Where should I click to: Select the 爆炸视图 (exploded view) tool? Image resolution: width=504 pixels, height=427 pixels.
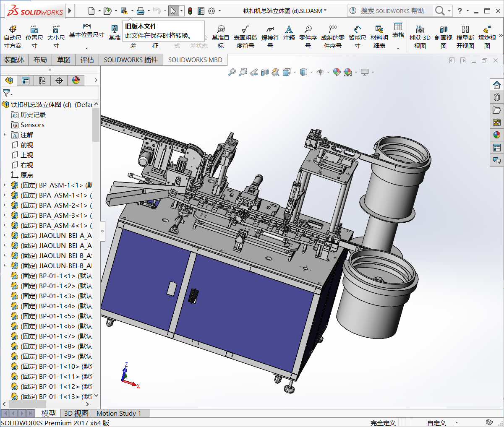click(x=487, y=36)
